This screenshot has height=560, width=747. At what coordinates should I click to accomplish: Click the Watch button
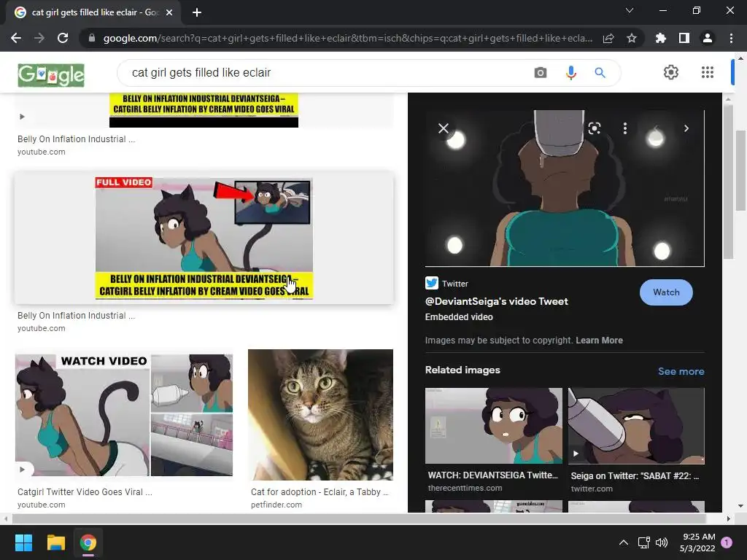pyautogui.click(x=666, y=292)
